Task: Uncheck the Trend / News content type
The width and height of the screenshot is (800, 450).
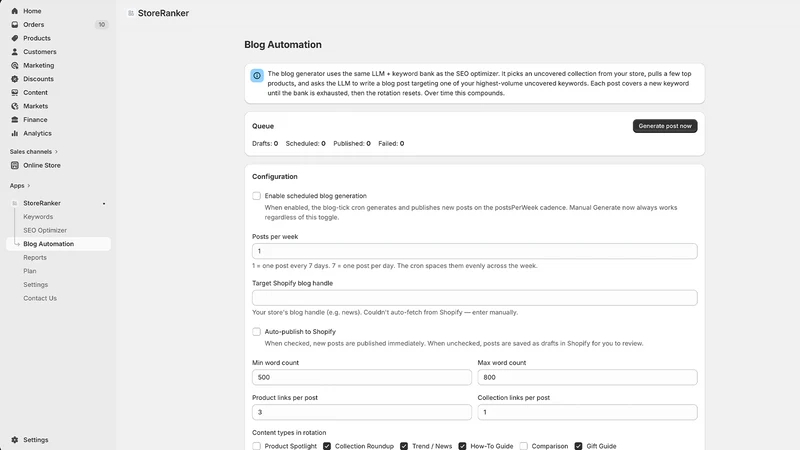Action: [404, 446]
